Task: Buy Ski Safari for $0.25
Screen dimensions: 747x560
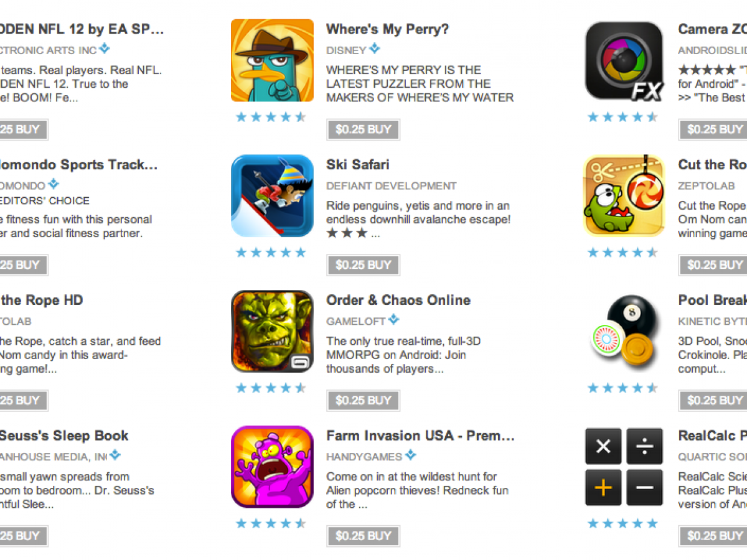Action: pyautogui.click(x=364, y=265)
